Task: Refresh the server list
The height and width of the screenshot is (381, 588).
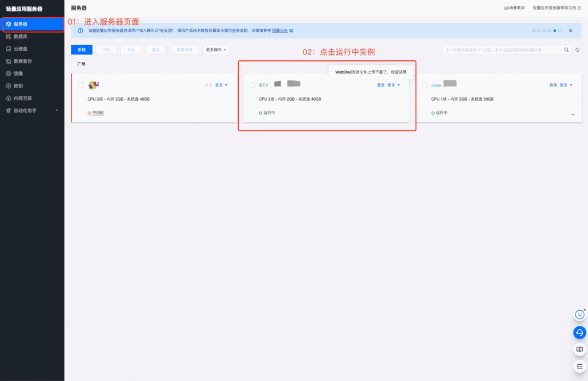Action: pos(578,50)
